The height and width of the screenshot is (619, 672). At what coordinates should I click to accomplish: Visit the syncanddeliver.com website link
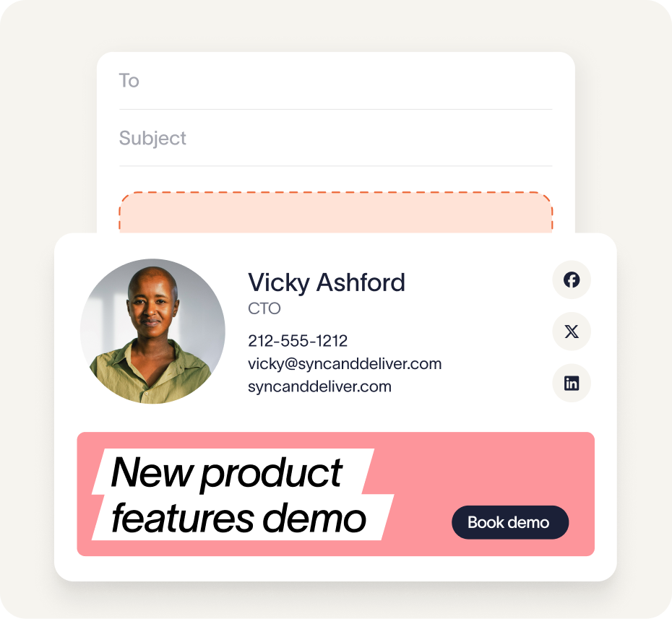[319, 386]
